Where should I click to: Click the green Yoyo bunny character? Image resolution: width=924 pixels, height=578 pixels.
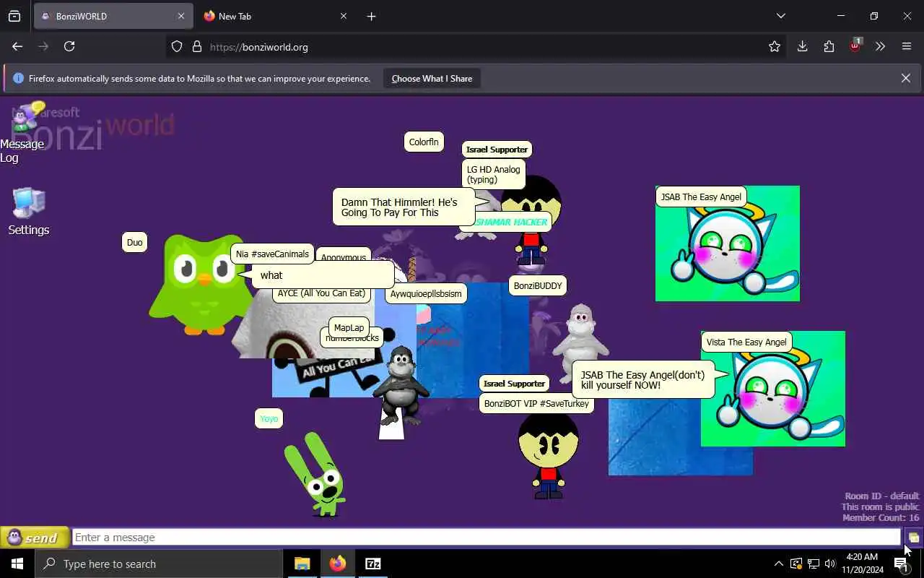[x=316, y=474]
